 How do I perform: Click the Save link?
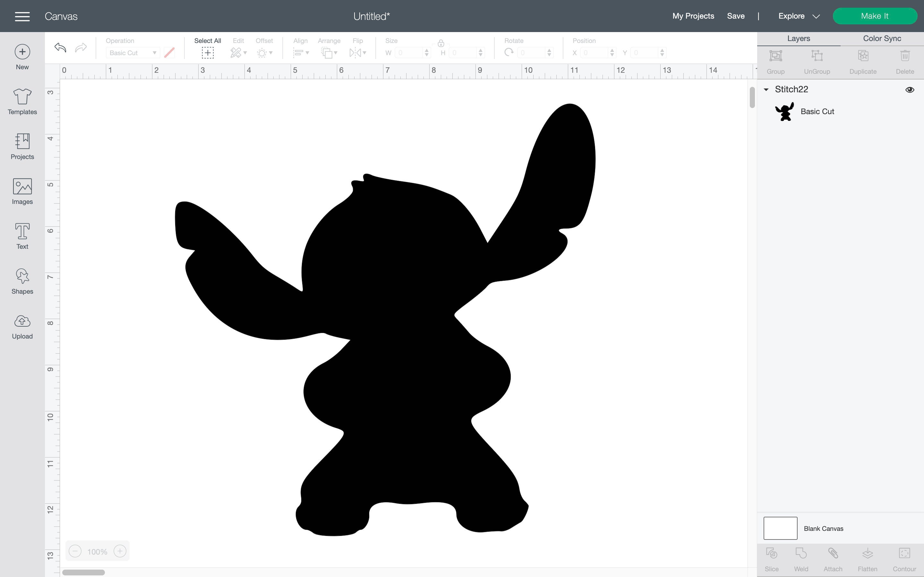tap(735, 16)
